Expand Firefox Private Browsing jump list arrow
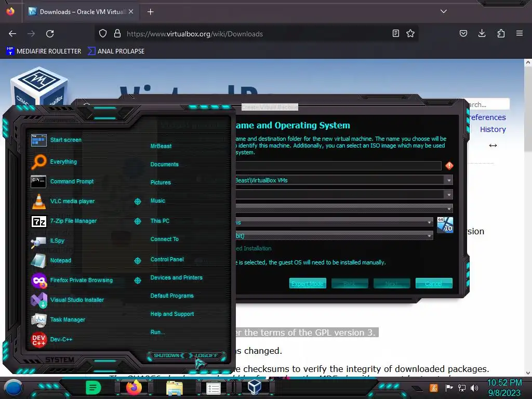This screenshot has width=532, height=399. pos(138,280)
